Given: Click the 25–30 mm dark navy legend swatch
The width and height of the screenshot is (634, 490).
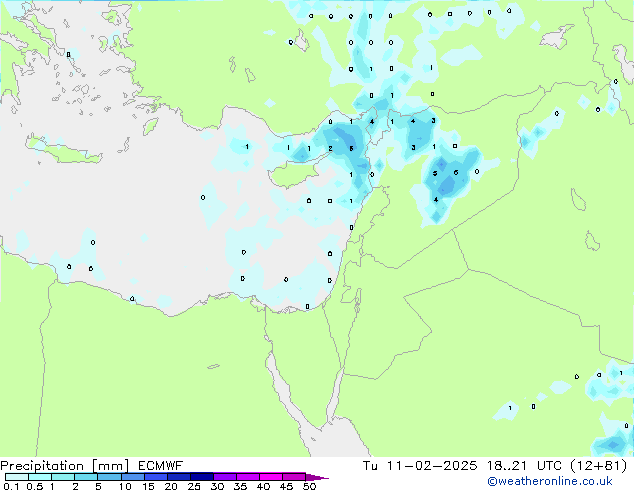Looking at the screenshot, I should tap(202, 477).
